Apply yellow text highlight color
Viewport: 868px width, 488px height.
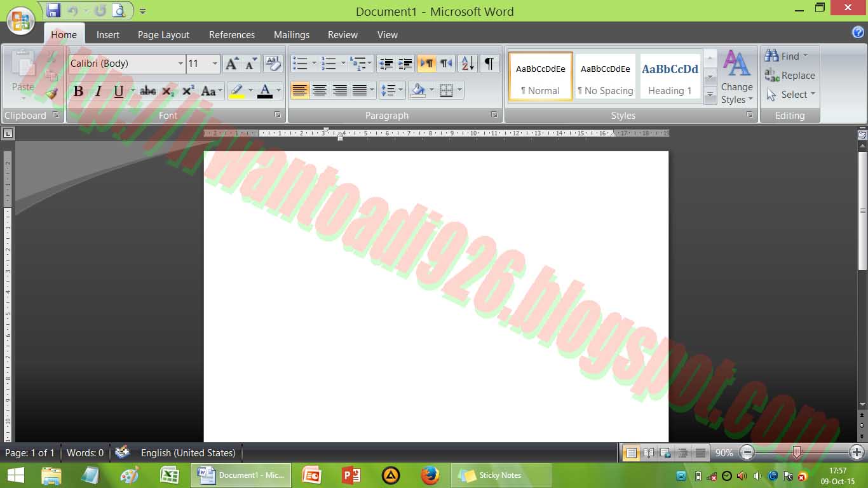tap(237, 91)
